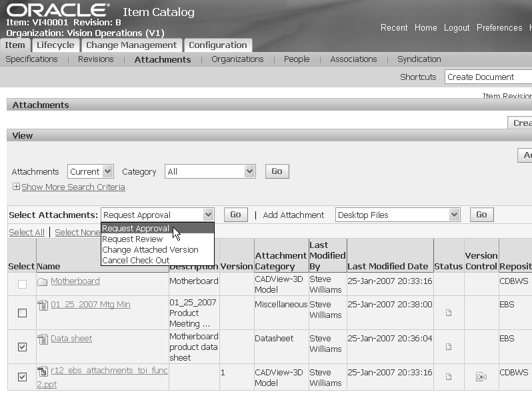532x394 pixels.
Task: Tick the 01_25_2007 Mtg Min checkbox
Action: pyautogui.click(x=23, y=313)
